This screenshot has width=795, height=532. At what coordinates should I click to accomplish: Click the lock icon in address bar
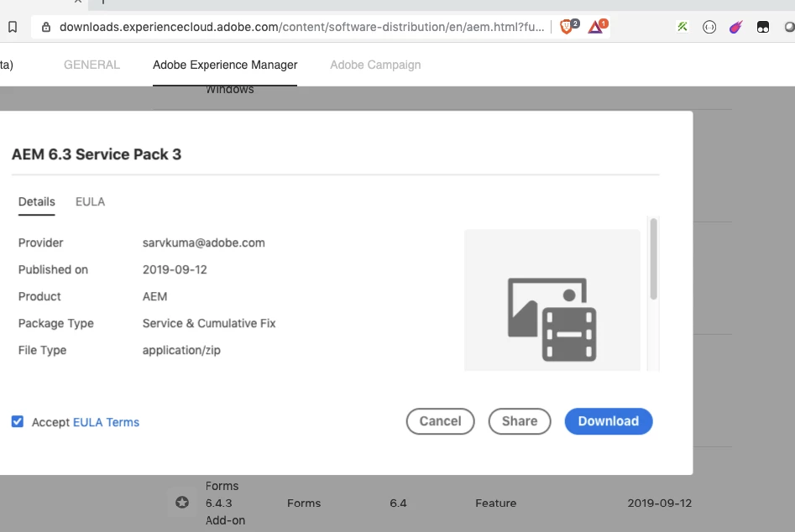pos(46,27)
